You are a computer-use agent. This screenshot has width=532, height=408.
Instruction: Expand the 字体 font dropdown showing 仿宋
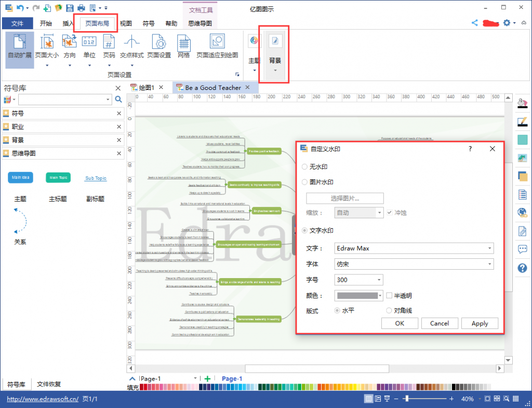tap(414, 264)
